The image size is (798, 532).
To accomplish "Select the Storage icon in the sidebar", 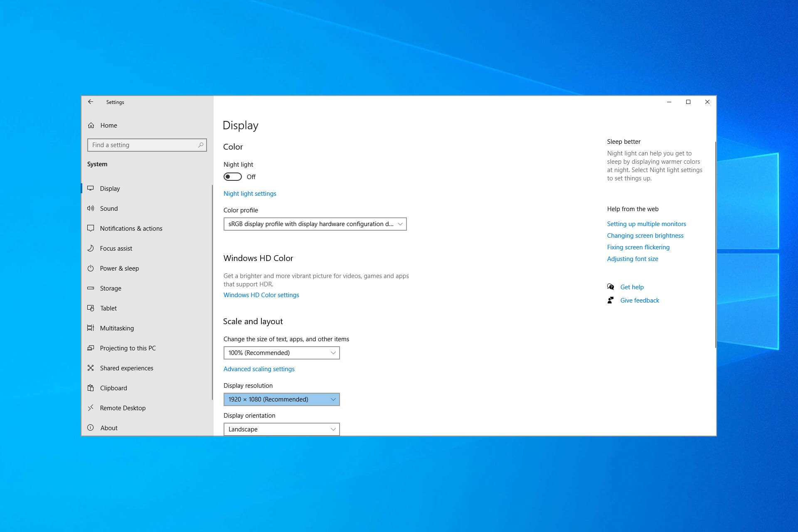I will (x=91, y=288).
